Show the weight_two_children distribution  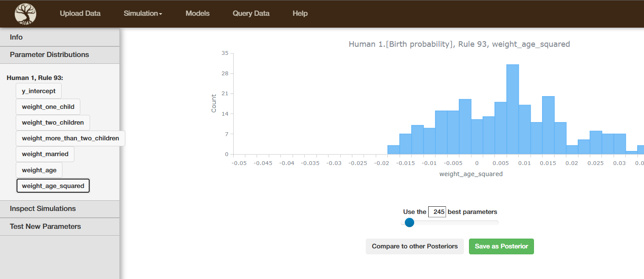(x=53, y=122)
